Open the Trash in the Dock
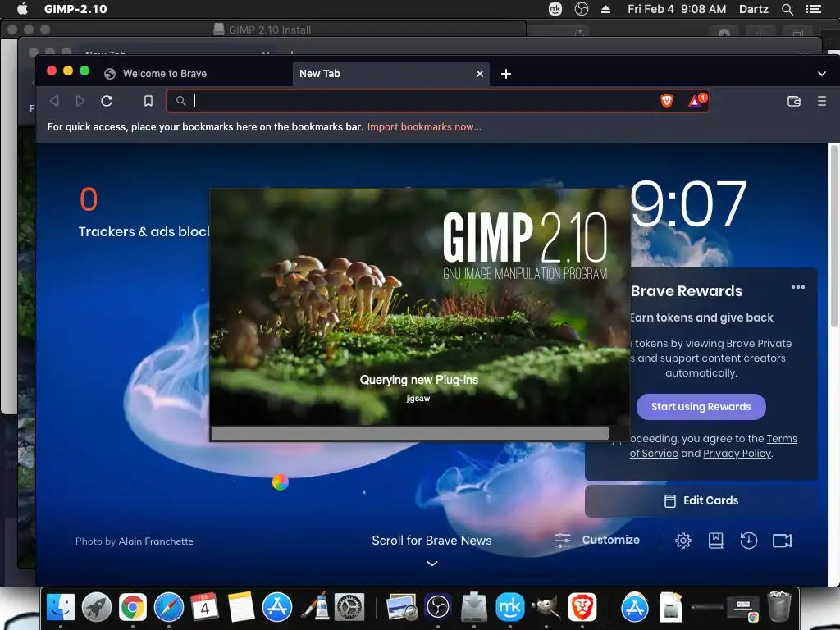The height and width of the screenshot is (630, 840). click(779, 606)
